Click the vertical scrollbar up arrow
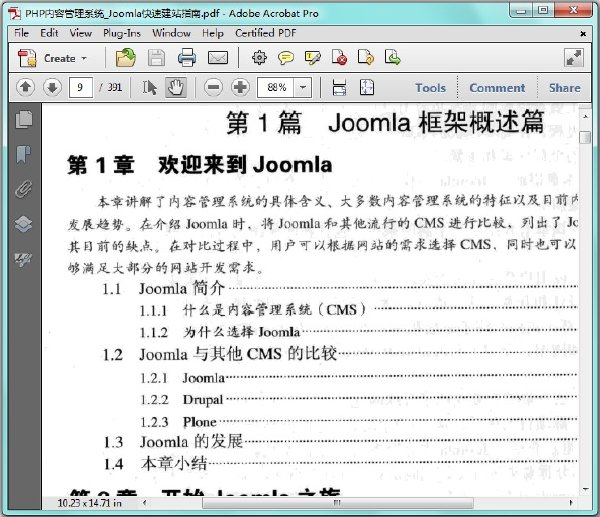This screenshot has height=517, width=600. (x=585, y=116)
